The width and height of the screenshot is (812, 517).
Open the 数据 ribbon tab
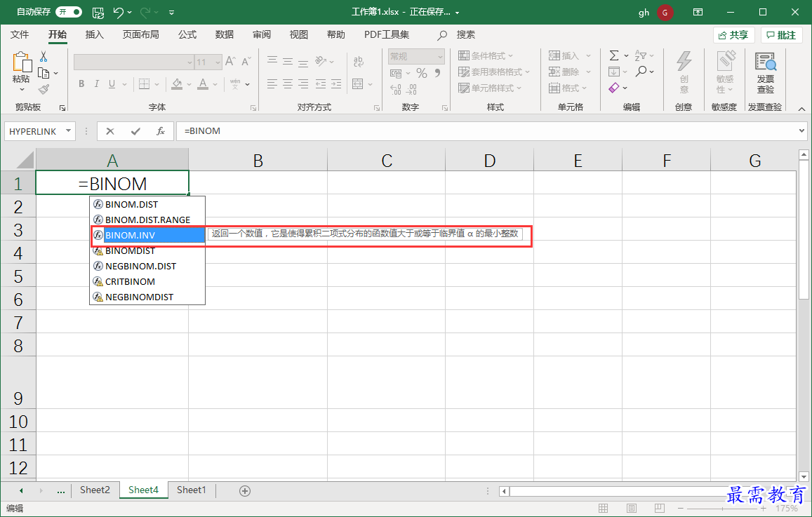225,34
